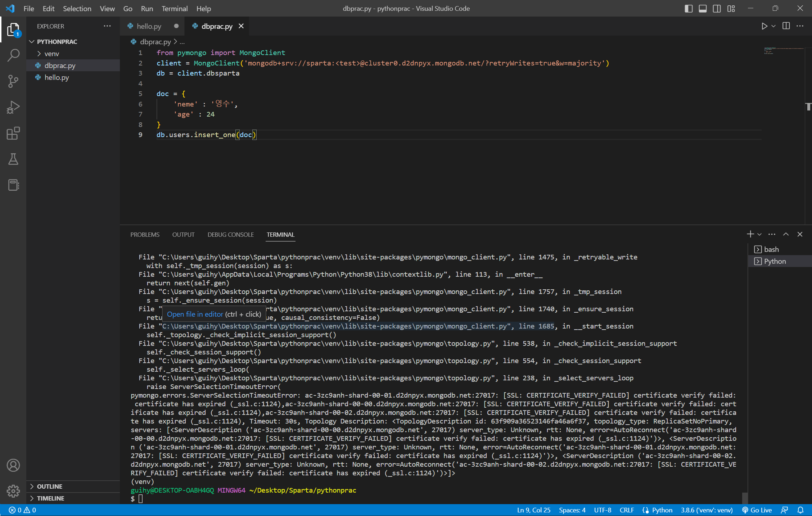Expand the OUTLINE section
This screenshot has width=812, height=516.
click(32, 486)
